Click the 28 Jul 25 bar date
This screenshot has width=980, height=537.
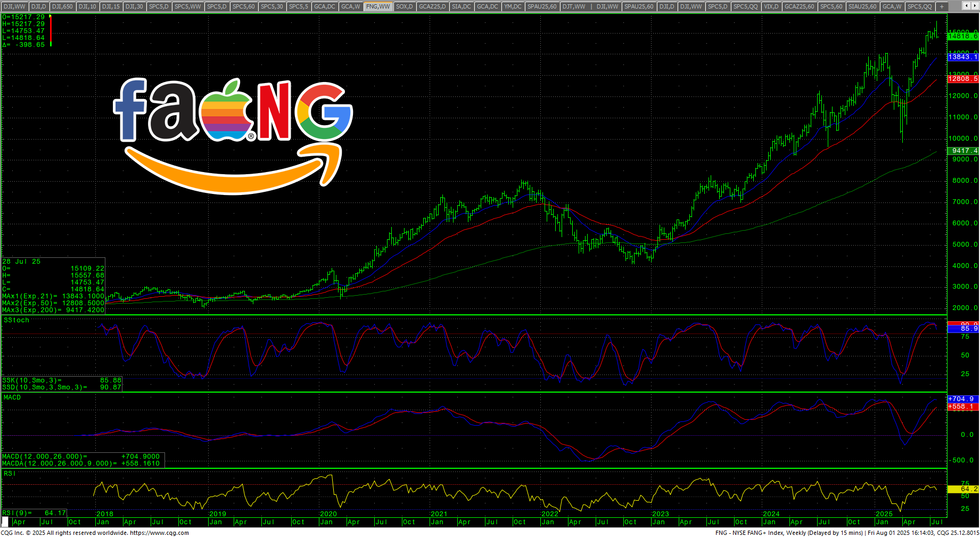tap(21, 262)
